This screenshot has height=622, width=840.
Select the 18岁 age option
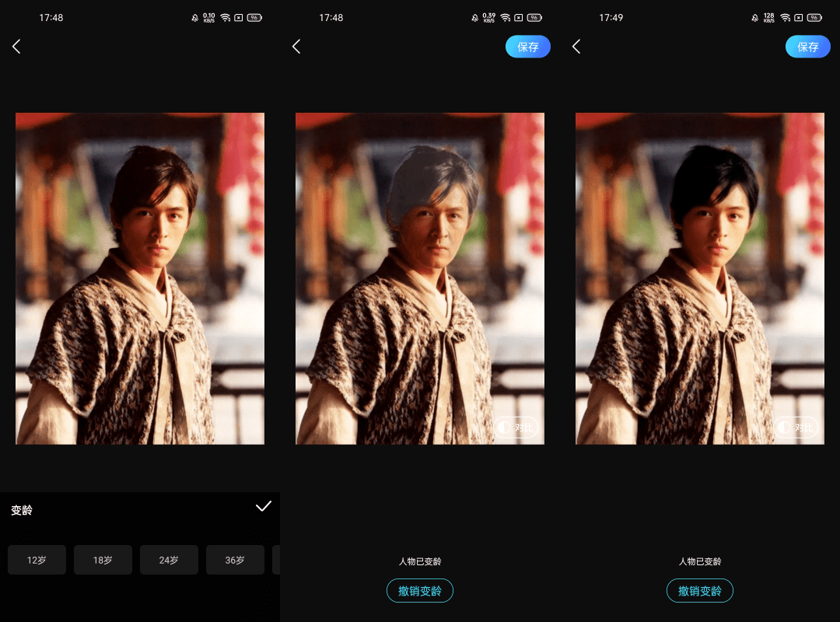pyautogui.click(x=103, y=560)
